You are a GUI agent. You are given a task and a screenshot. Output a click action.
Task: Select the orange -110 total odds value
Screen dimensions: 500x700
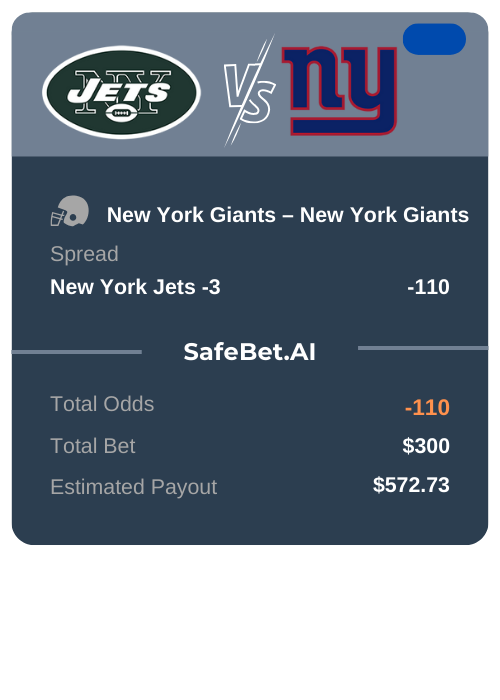427,408
